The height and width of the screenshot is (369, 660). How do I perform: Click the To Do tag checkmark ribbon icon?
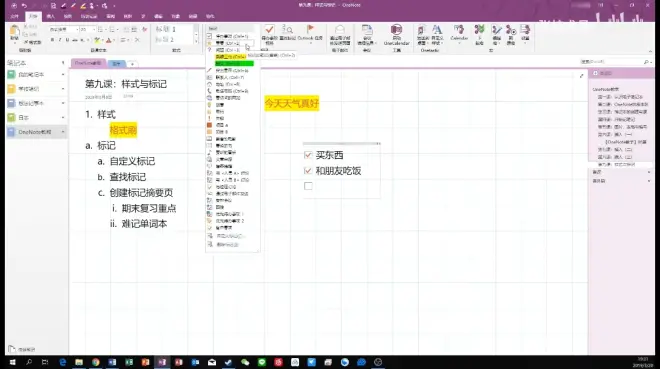269,29
